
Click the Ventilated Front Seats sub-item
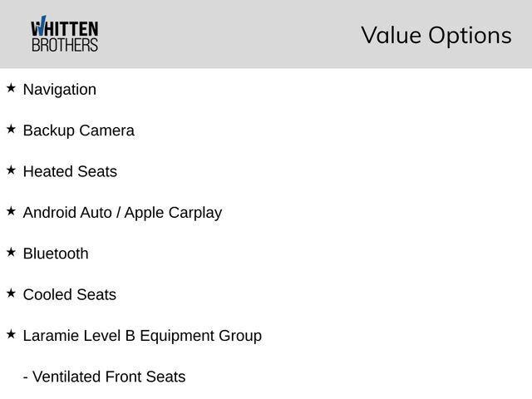105,377
